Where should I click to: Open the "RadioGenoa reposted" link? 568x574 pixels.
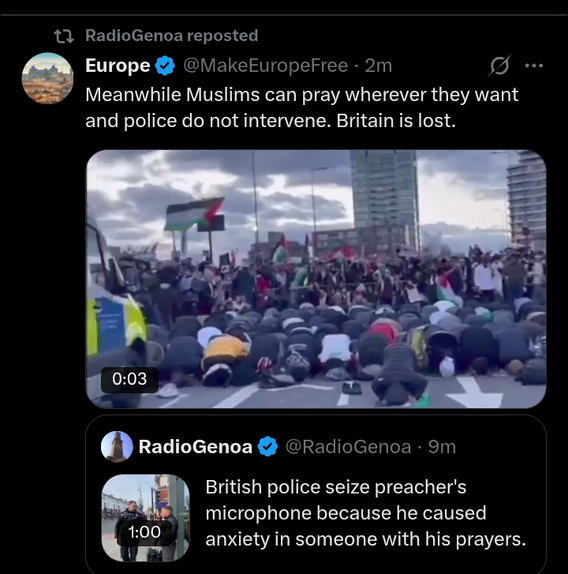click(172, 36)
